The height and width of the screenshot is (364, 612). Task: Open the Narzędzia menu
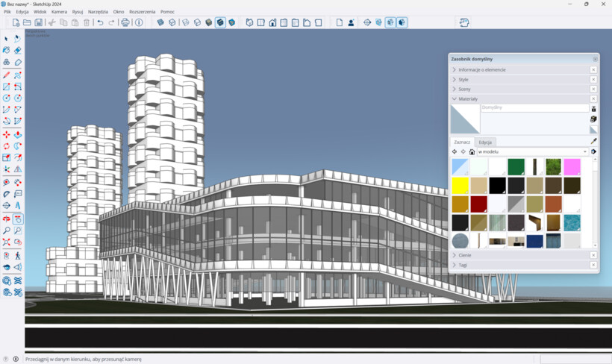point(98,12)
